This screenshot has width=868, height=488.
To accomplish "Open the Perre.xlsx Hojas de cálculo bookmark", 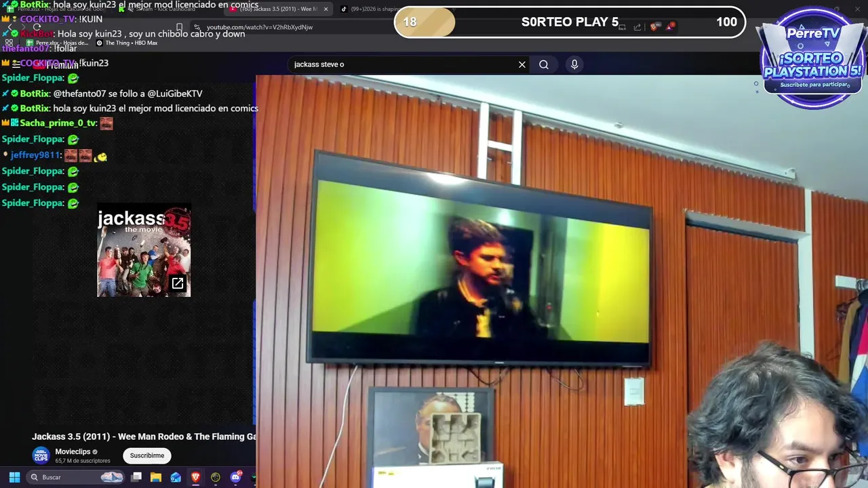I will [57, 43].
